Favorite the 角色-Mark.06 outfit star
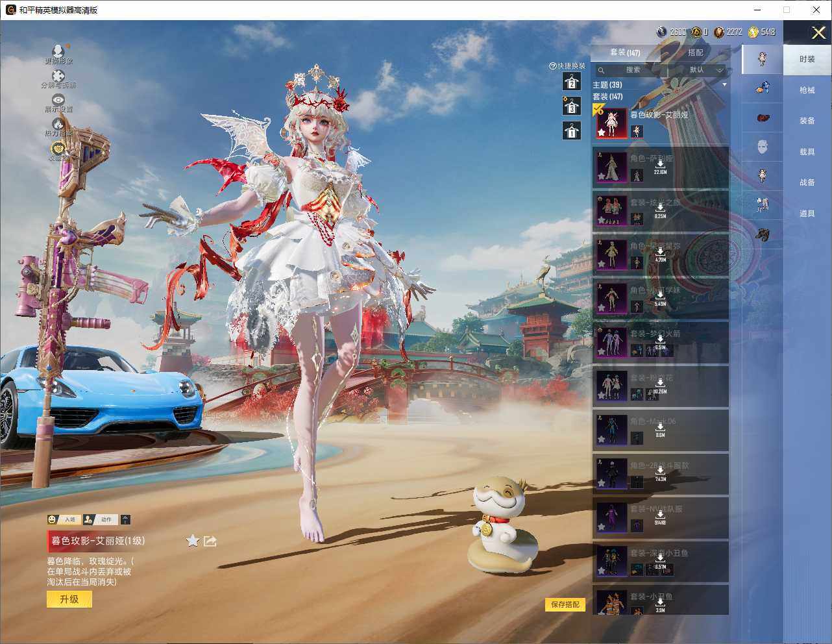 click(x=602, y=439)
